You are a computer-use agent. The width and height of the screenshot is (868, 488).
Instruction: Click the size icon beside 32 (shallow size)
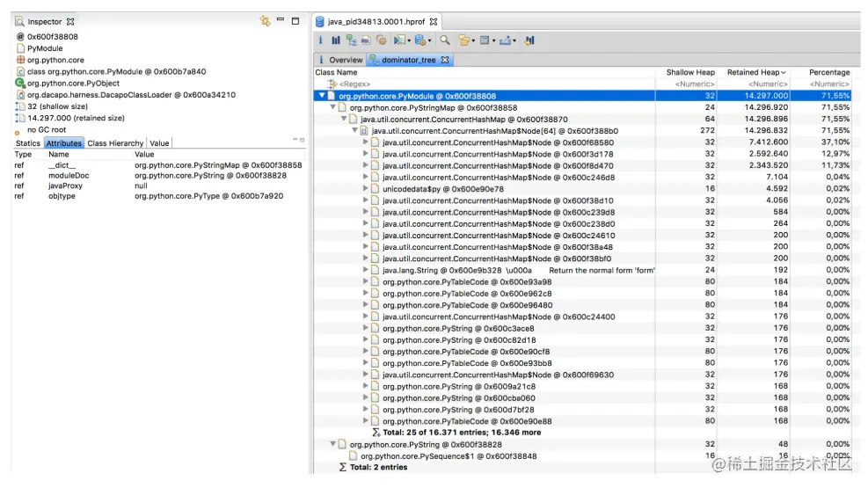[x=20, y=106]
